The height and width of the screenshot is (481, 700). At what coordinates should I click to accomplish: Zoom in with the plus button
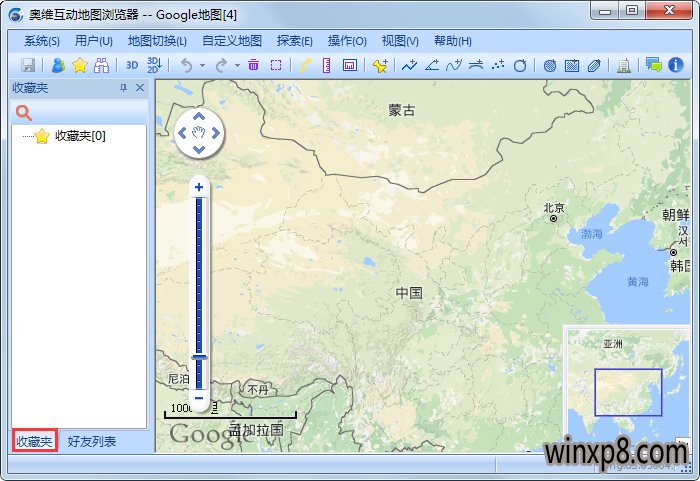point(199,187)
